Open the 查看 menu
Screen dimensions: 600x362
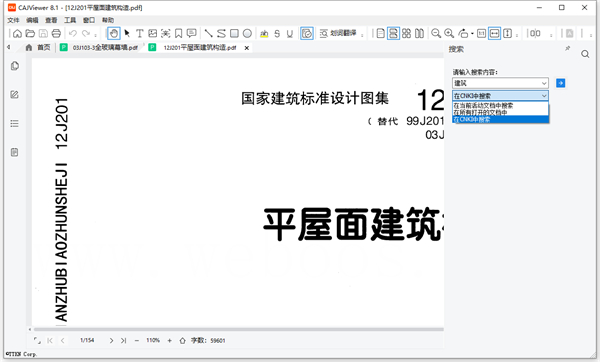click(51, 20)
